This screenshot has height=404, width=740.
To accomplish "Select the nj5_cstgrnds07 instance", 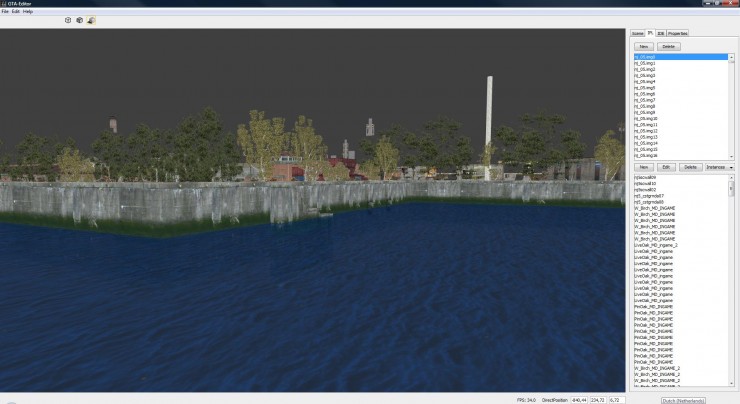I will (681, 195).
